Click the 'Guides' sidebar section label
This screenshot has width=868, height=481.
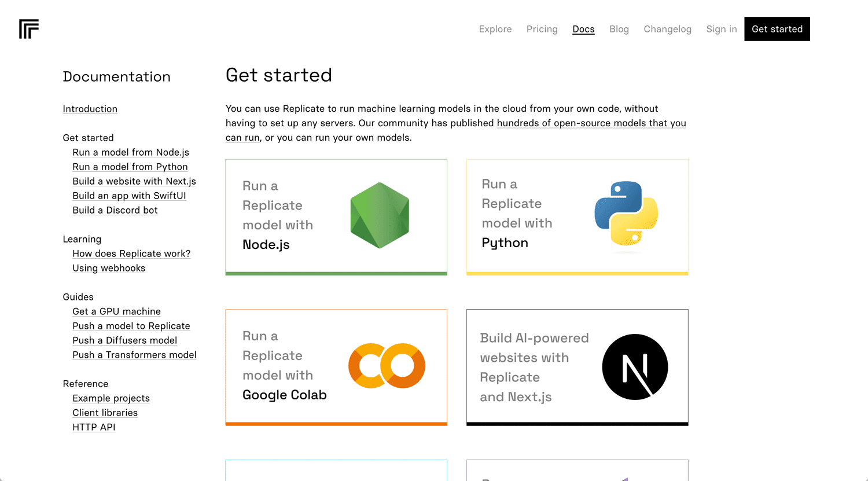(78, 297)
